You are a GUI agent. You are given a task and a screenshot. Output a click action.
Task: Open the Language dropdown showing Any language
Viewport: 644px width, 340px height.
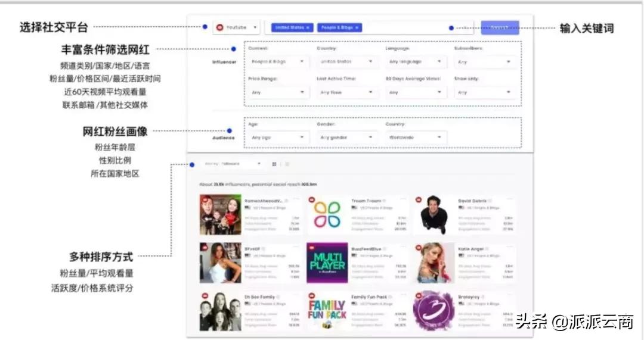click(x=415, y=61)
